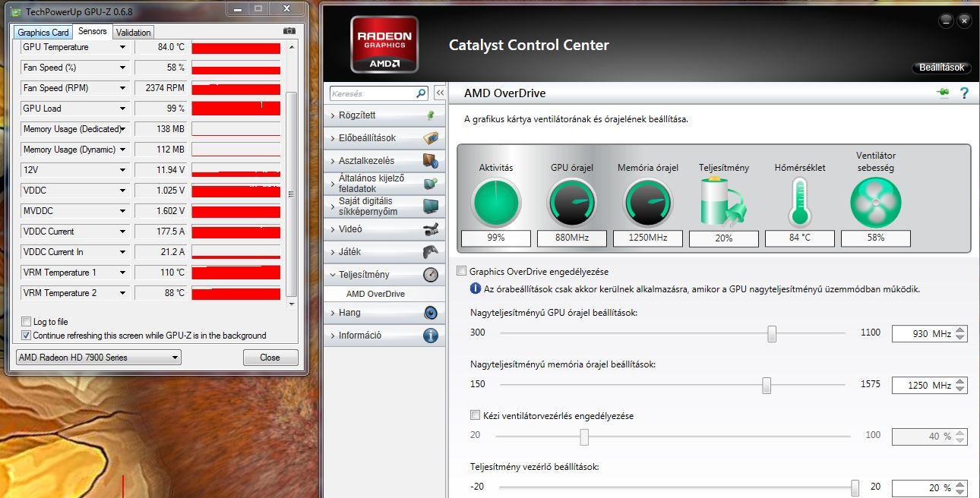Screen dimensions: 980x498
Task: Collapse the sidebar with double-arrow button
Action: click(x=440, y=93)
